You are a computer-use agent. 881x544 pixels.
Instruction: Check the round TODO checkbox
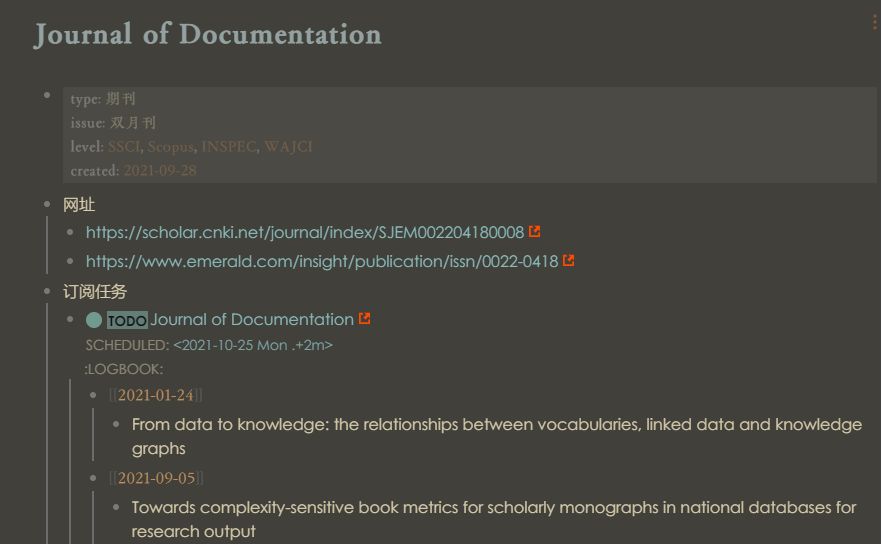pyautogui.click(x=94, y=320)
